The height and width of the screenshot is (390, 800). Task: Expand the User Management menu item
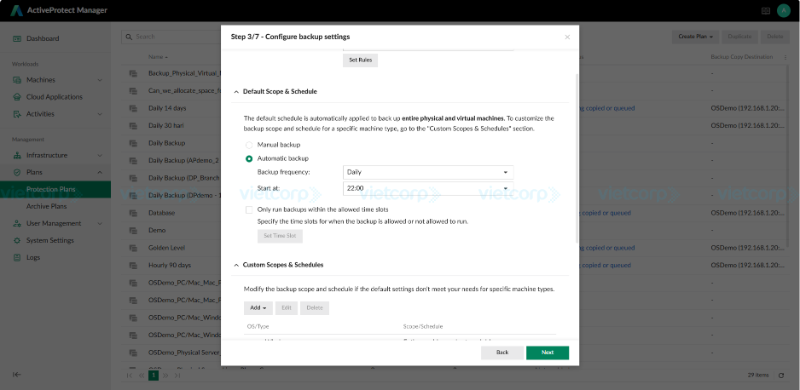tap(55, 223)
